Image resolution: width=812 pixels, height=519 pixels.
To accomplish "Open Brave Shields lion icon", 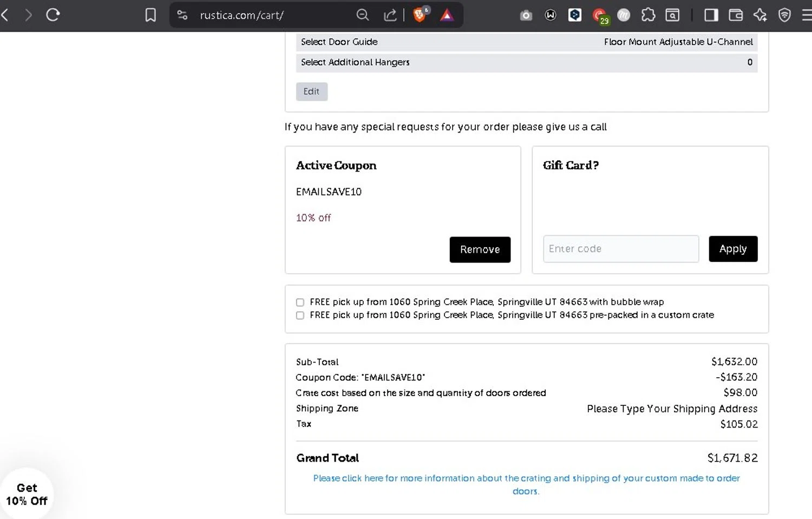I will [420, 15].
